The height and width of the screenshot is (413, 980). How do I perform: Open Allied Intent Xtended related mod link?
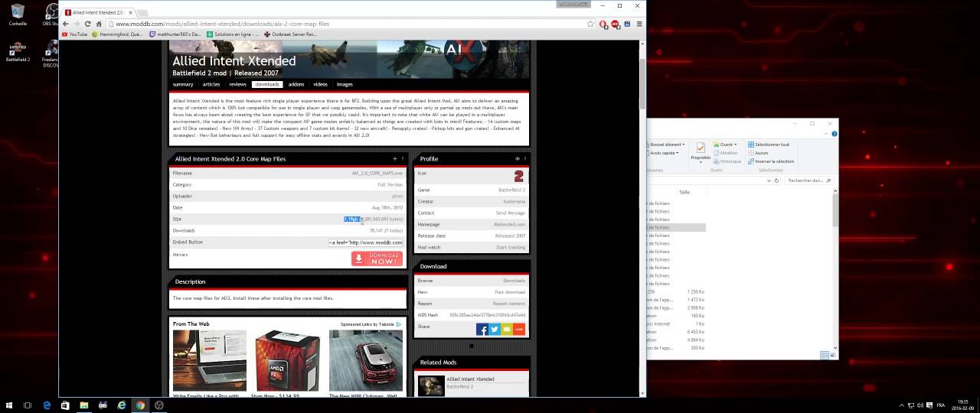(x=470, y=379)
